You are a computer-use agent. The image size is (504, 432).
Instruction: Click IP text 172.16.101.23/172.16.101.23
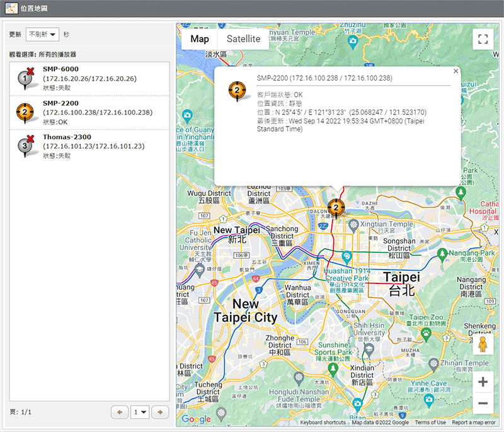(x=94, y=146)
